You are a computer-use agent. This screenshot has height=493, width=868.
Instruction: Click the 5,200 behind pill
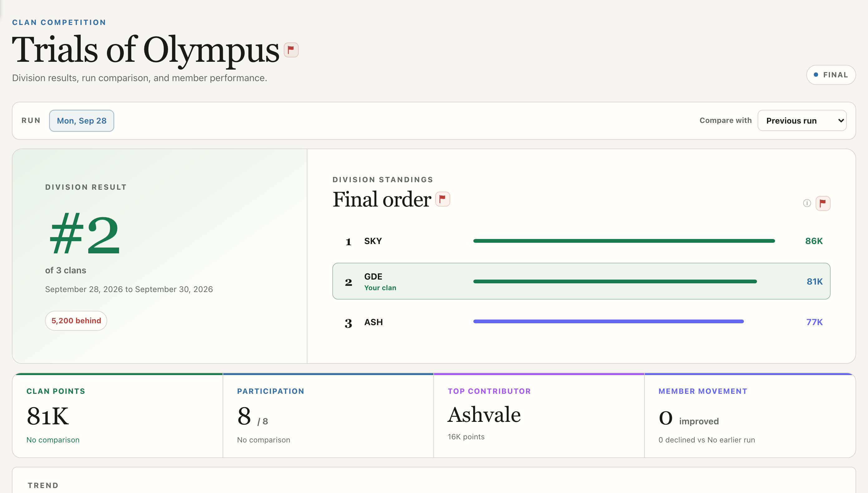click(x=76, y=321)
